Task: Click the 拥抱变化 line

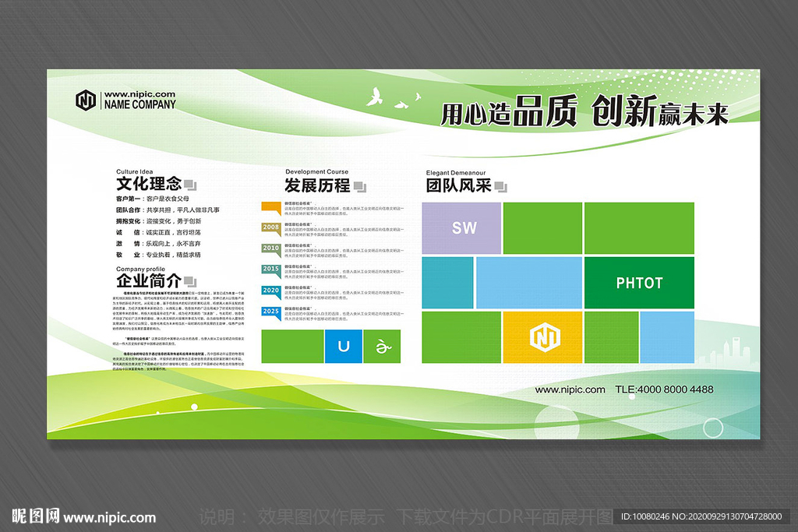Action: click(x=159, y=221)
